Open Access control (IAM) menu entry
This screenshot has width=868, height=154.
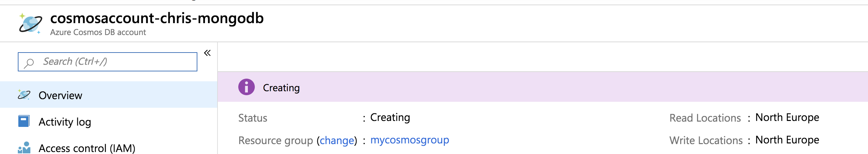click(x=86, y=148)
